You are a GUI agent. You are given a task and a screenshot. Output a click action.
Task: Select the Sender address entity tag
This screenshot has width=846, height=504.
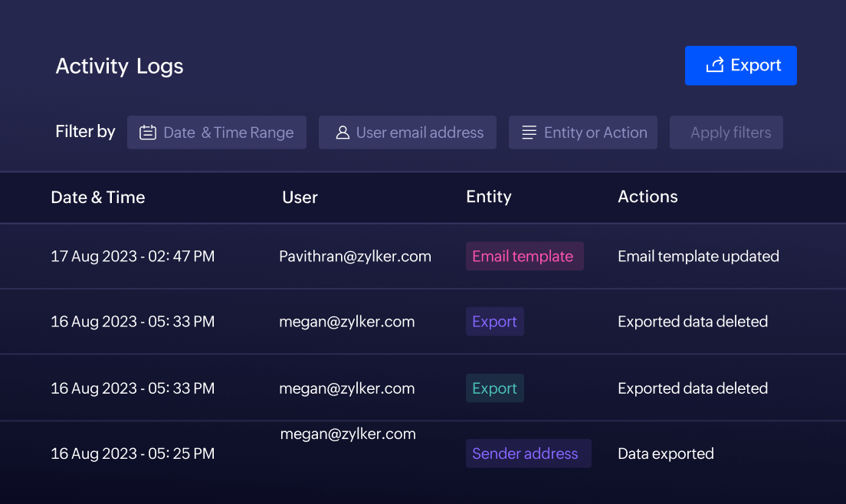click(x=528, y=453)
